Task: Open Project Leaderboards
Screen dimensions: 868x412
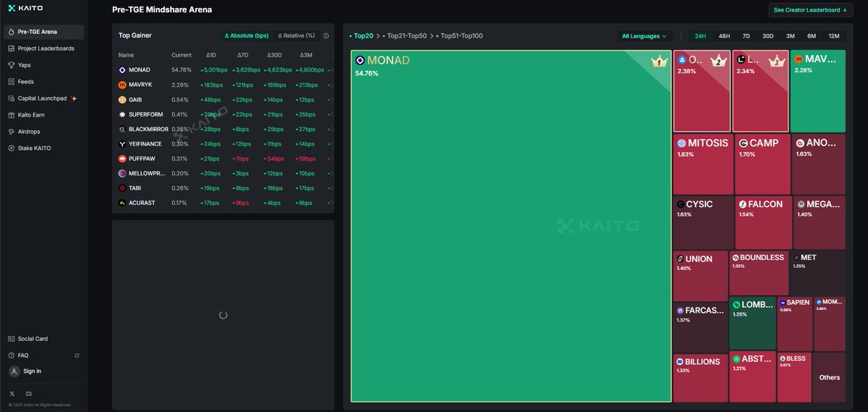Action: point(43,49)
